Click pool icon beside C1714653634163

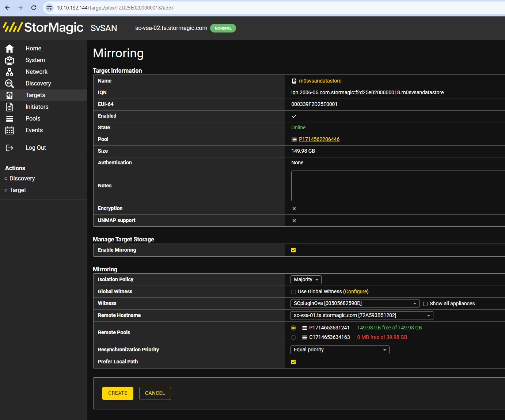(304, 337)
